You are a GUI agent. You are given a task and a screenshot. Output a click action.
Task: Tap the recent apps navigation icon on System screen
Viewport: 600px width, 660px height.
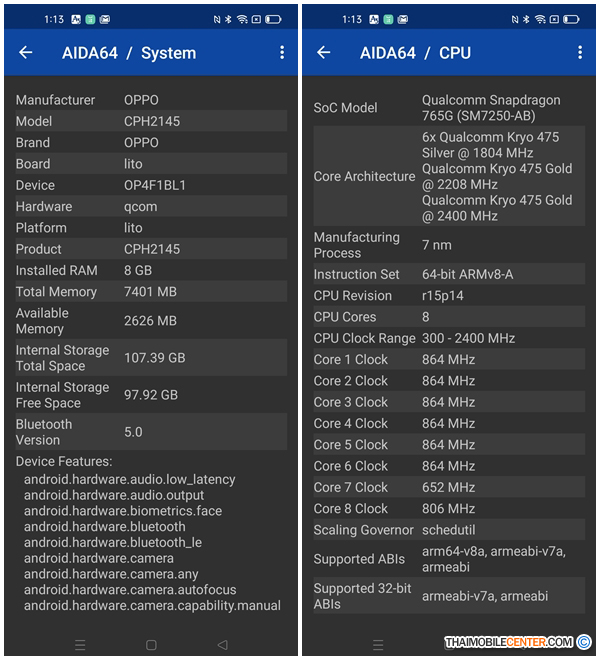point(80,644)
